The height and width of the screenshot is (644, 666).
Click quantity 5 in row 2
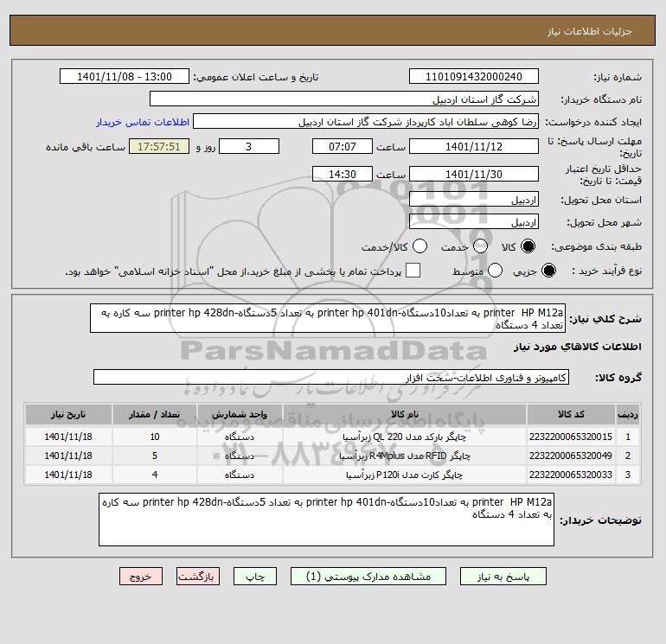point(155,456)
